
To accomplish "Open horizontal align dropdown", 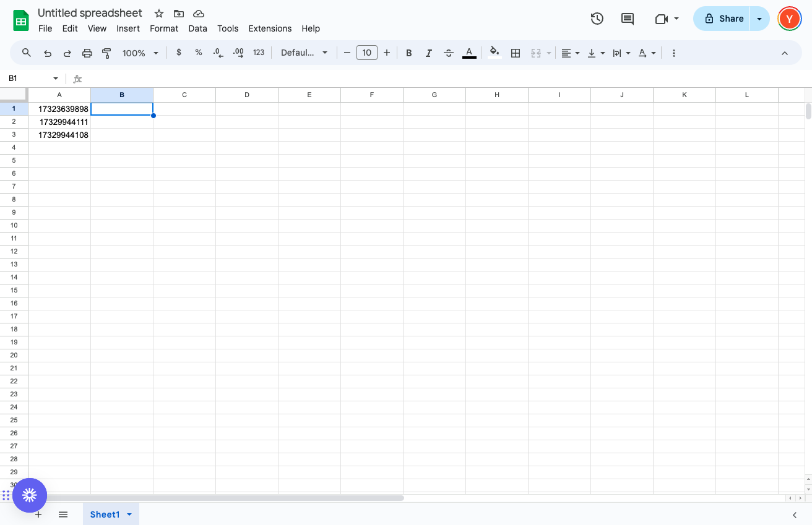I will [x=570, y=53].
